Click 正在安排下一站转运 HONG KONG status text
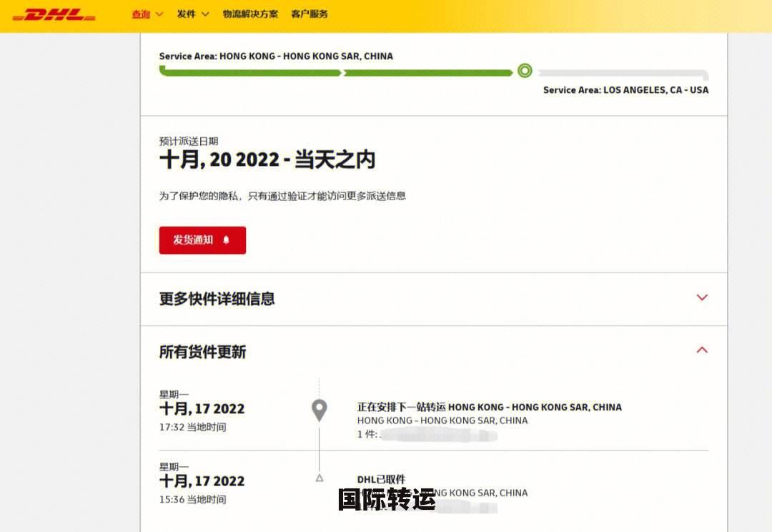This screenshot has width=772, height=532. click(490, 407)
